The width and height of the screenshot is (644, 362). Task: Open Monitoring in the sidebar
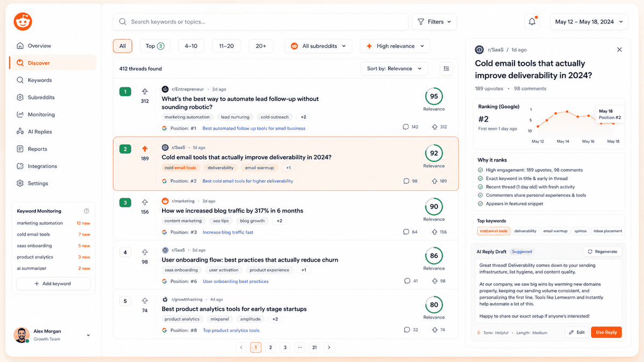point(53,114)
